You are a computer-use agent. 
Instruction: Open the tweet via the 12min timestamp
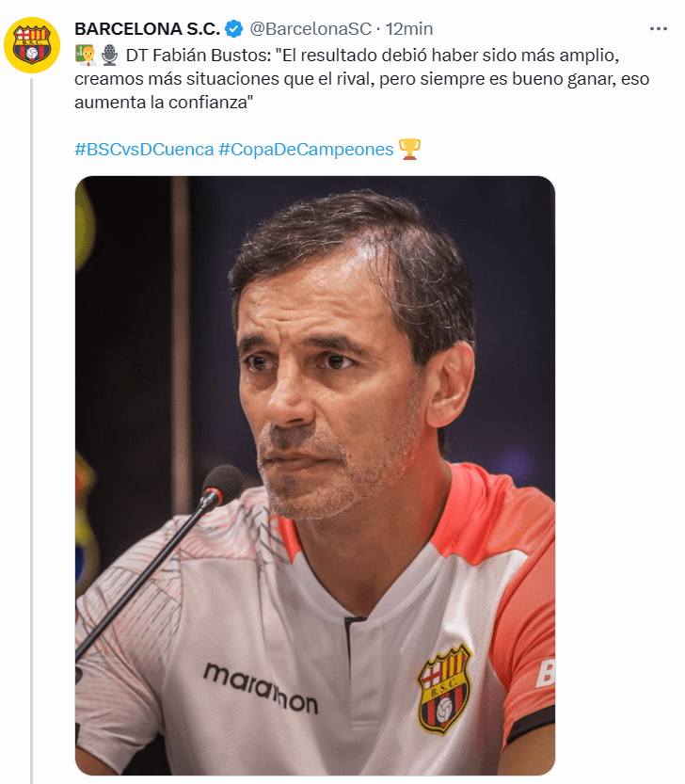(409, 29)
